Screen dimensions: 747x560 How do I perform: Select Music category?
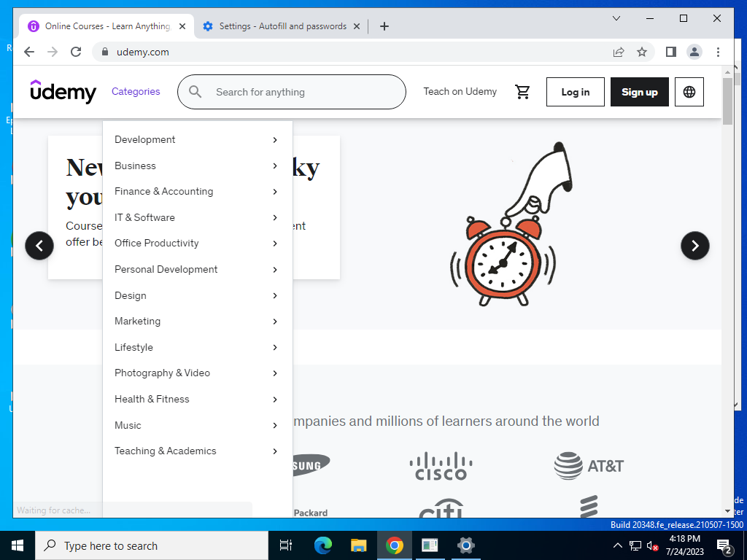point(197,425)
